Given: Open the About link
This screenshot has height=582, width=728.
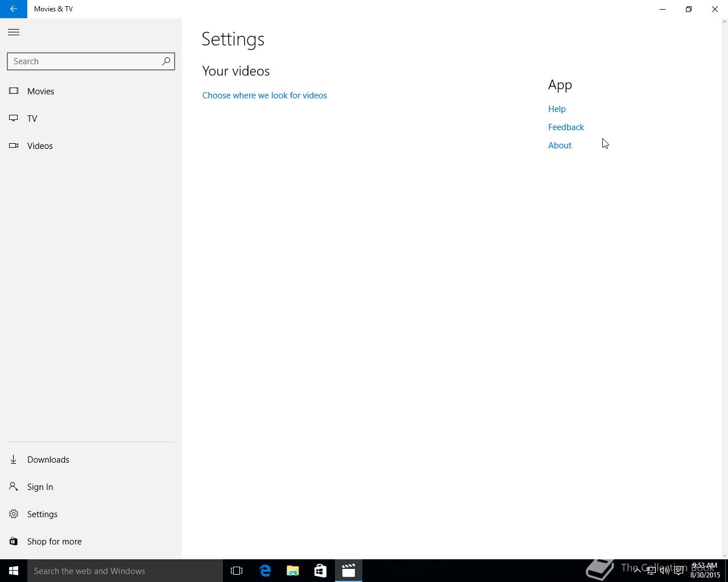Looking at the screenshot, I should (x=560, y=145).
